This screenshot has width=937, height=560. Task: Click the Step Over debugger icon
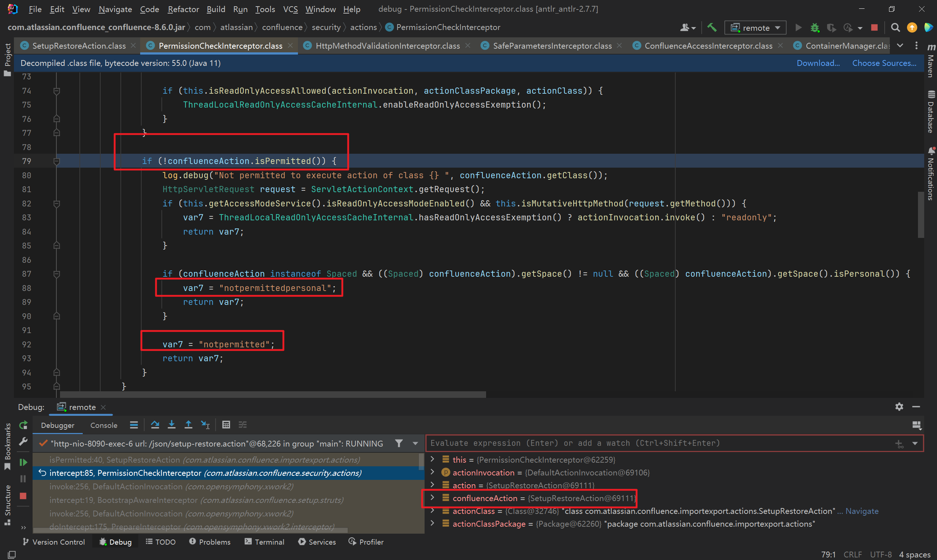(155, 425)
